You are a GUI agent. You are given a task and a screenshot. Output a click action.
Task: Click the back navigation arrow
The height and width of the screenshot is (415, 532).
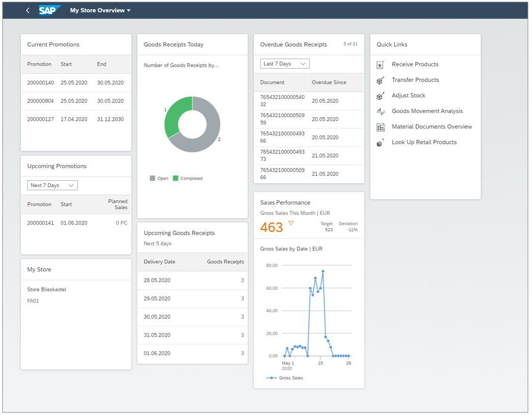[x=28, y=10]
